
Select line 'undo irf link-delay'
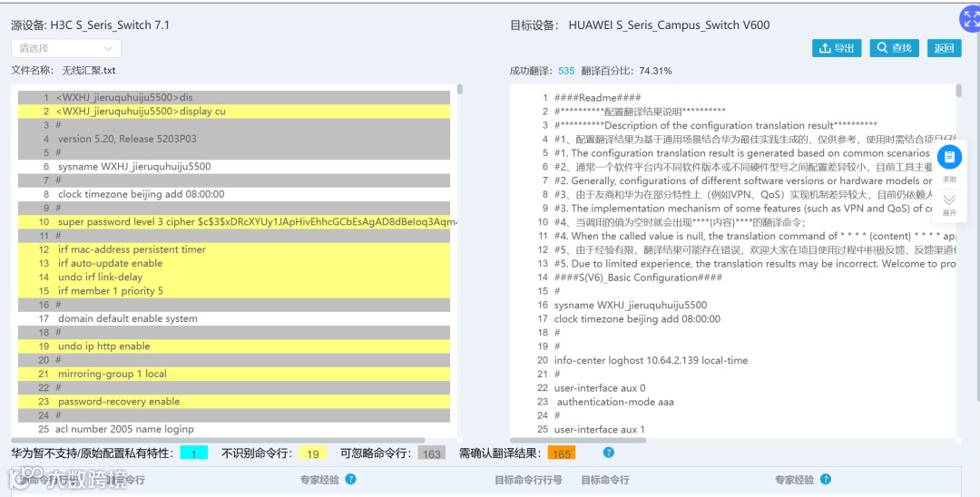pyautogui.click(x=234, y=278)
